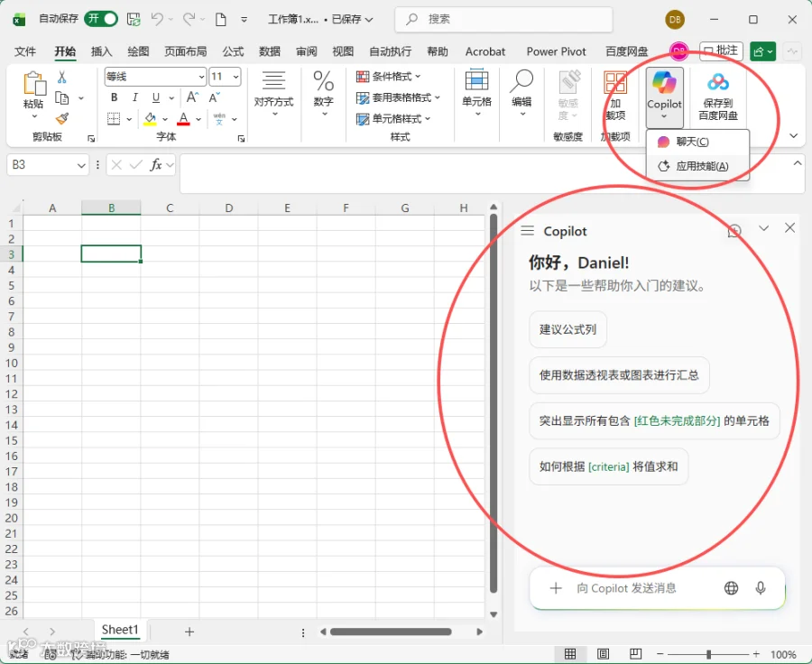The height and width of the screenshot is (664, 812).
Task: Customize Quick Access Toolbar dropdown
Action: pos(244,20)
